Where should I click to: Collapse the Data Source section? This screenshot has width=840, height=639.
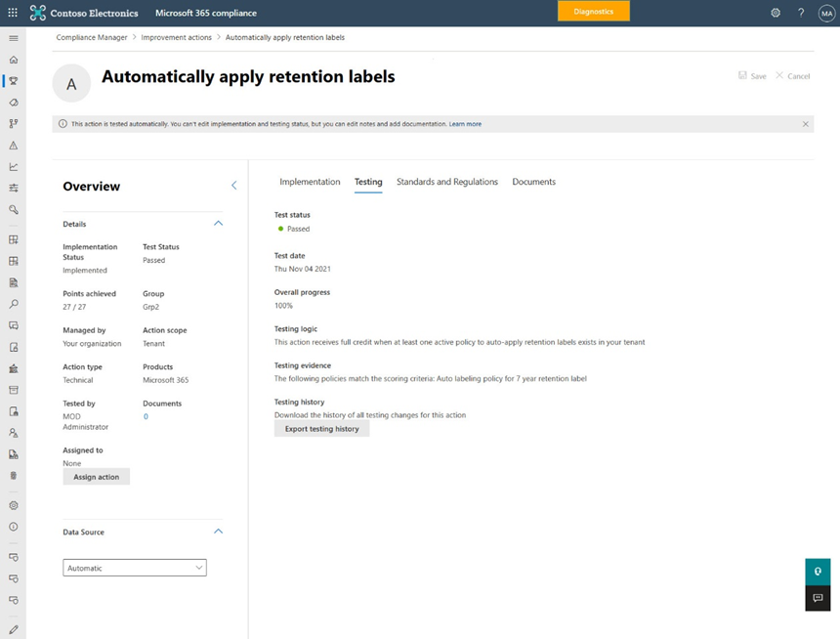[218, 532]
